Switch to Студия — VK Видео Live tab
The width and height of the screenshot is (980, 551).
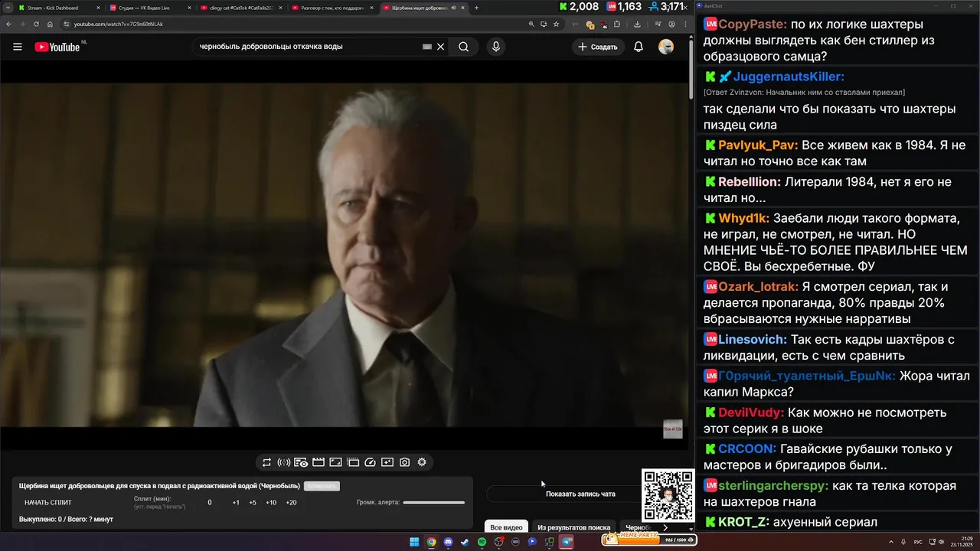coord(145,8)
